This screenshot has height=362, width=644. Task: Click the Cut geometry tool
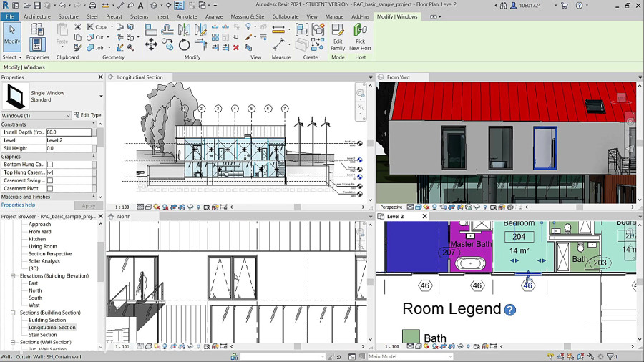96,37
